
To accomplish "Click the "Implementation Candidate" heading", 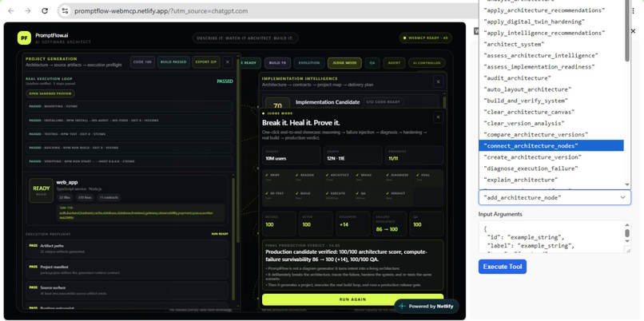I will 328,102.
